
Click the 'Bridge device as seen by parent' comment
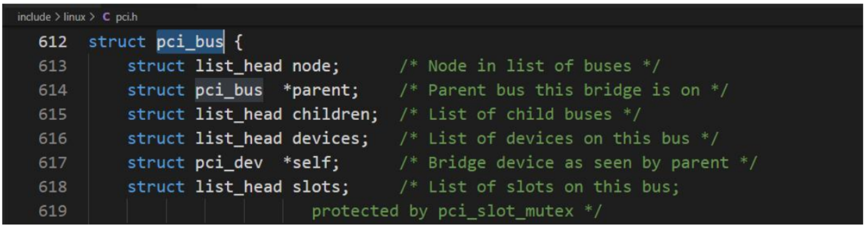coord(578,162)
